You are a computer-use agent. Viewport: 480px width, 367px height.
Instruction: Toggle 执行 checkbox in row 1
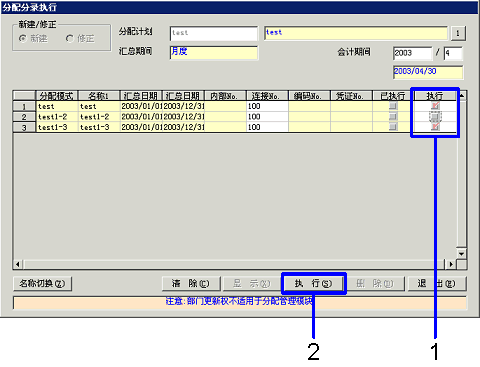pyautogui.click(x=435, y=106)
